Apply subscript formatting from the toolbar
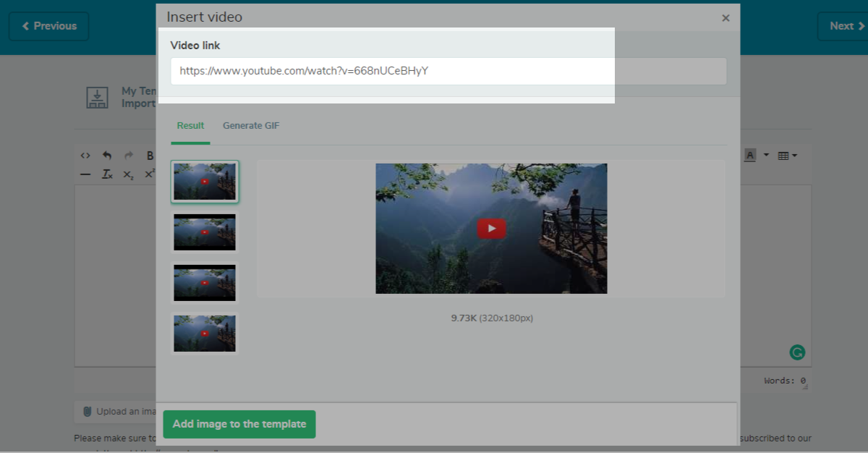This screenshot has height=453, width=868. click(x=128, y=174)
